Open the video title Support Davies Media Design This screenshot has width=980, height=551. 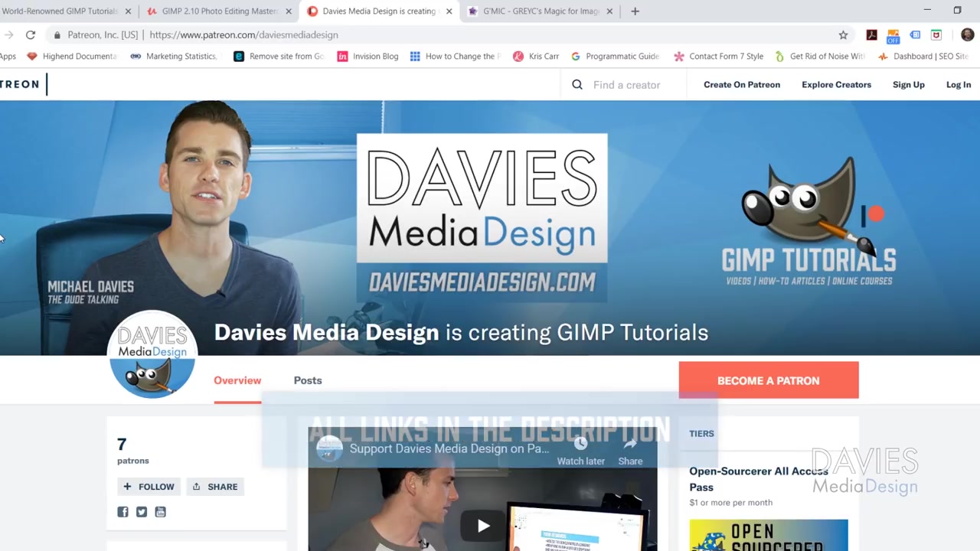pos(449,448)
